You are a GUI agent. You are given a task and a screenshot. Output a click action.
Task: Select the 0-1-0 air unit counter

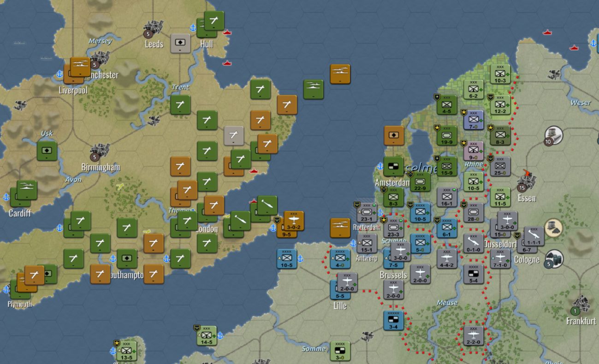pyautogui.click(x=474, y=243)
